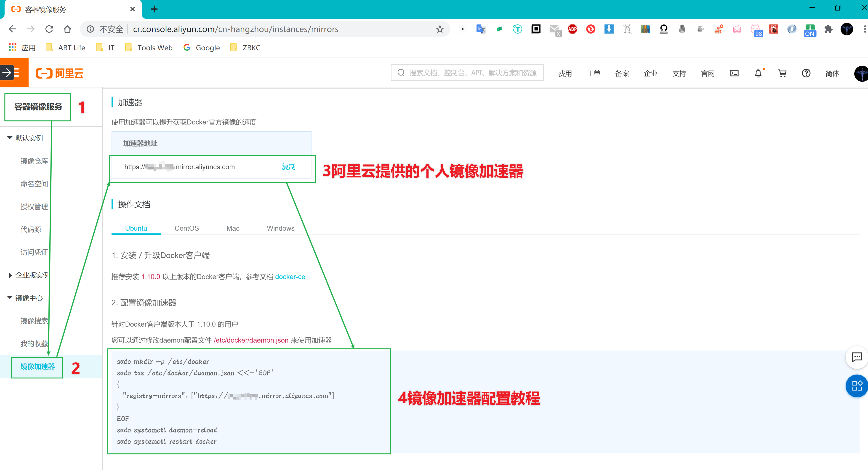Viewport: 868px width, 470px height.
Task: Switch to the Windows tab
Action: (280, 228)
